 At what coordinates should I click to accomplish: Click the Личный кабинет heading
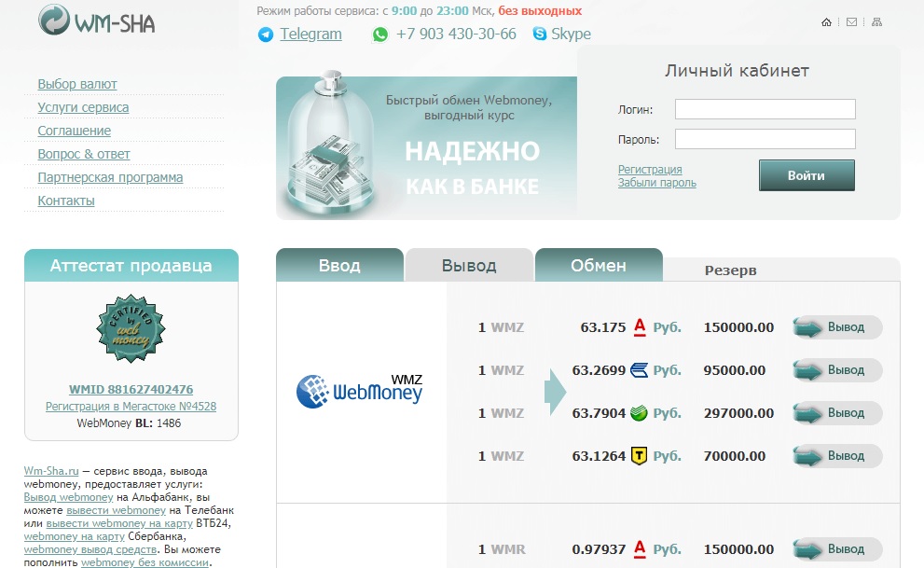pyautogui.click(x=738, y=71)
